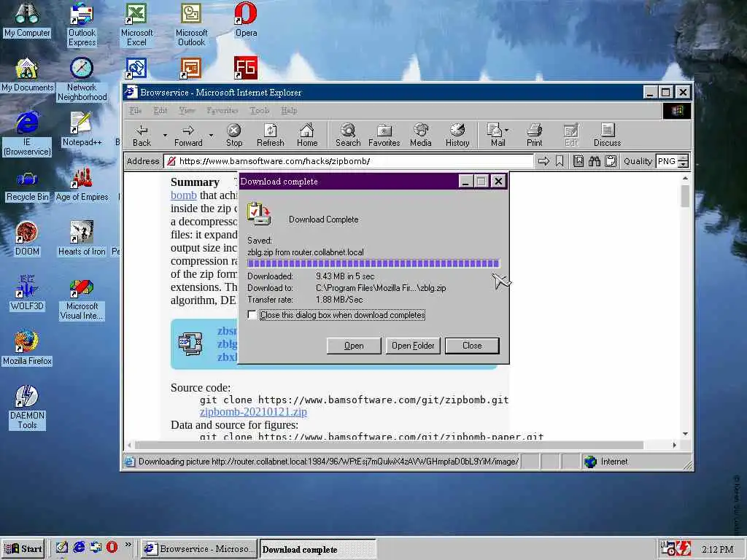Open the Favorites menu
This screenshot has height=560, width=747.
pyautogui.click(x=222, y=111)
